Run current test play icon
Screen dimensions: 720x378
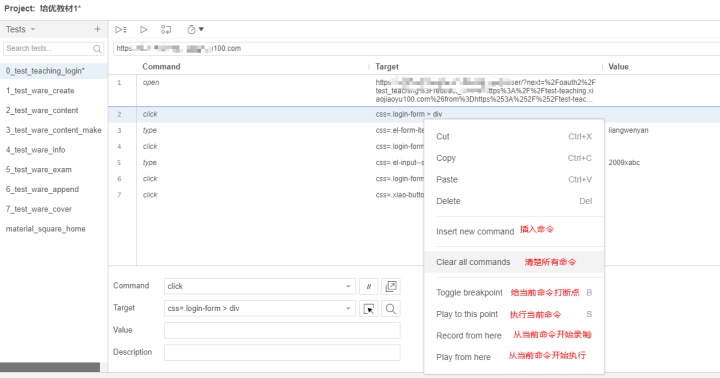(x=144, y=29)
